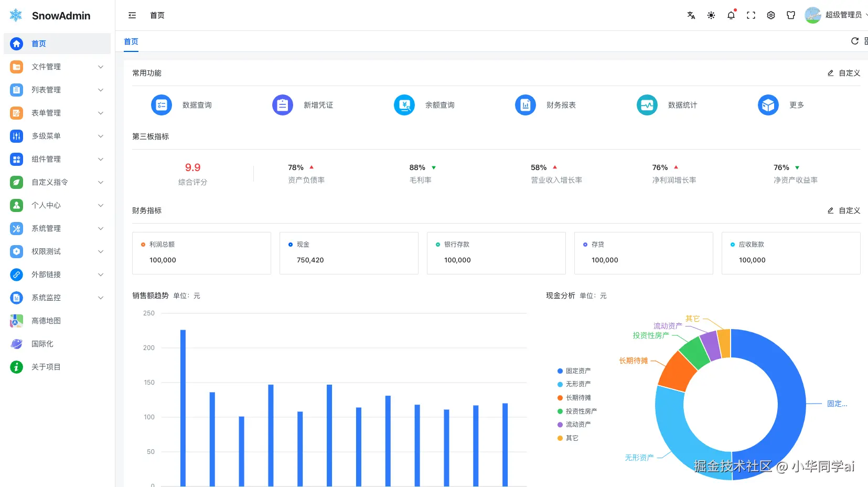Click the tallest bar in sales chart
Screen dimensions: 868x487
coord(183,408)
